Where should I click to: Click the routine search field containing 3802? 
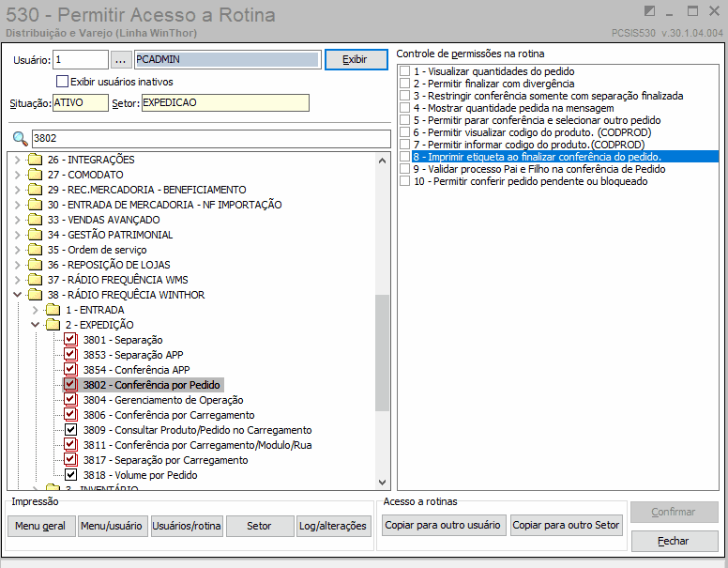(x=211, y=139)
